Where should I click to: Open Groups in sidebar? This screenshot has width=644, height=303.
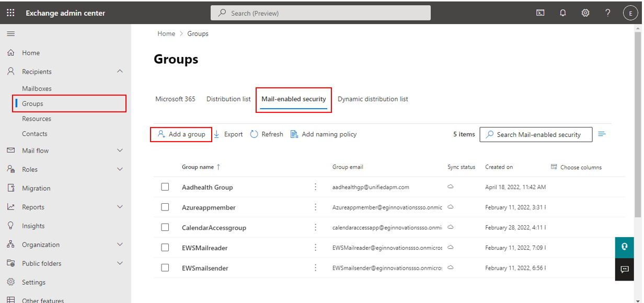[x=32, y=104]
